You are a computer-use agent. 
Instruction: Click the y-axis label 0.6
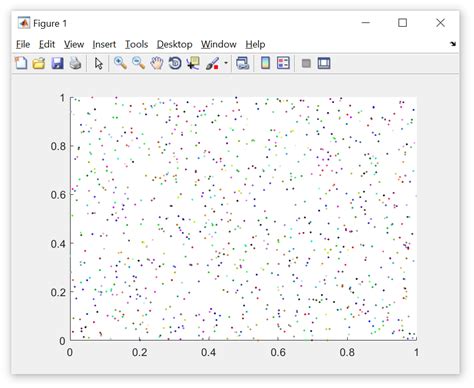pos(58,195)
